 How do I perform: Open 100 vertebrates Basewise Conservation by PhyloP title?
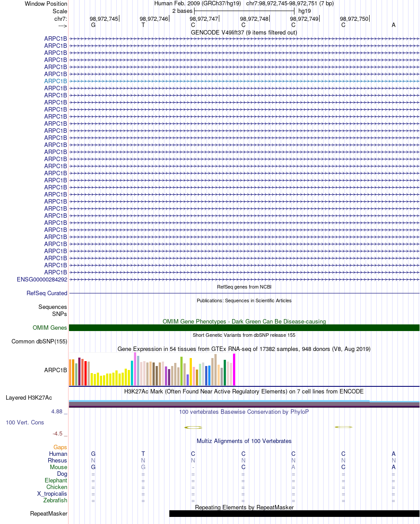[x=244, y=412]
